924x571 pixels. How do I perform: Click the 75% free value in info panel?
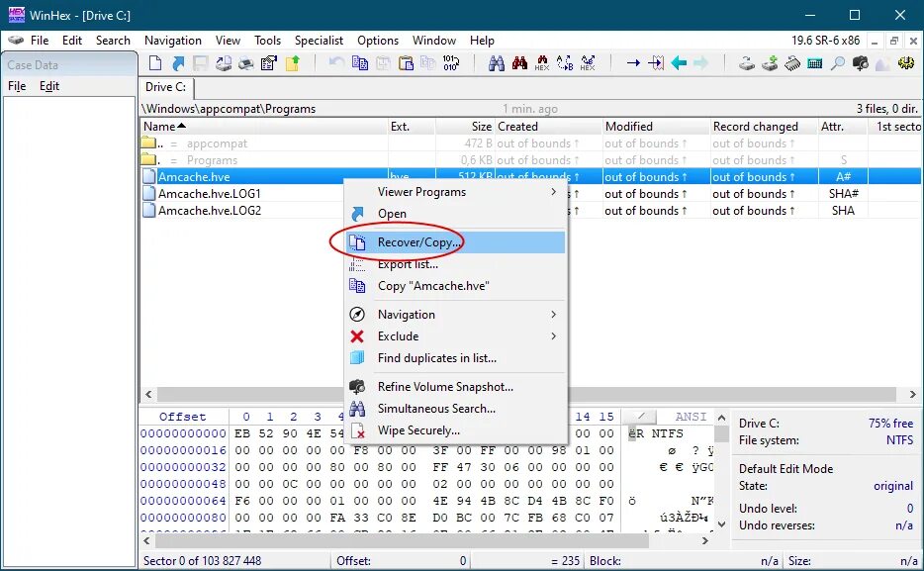(890, 424)
